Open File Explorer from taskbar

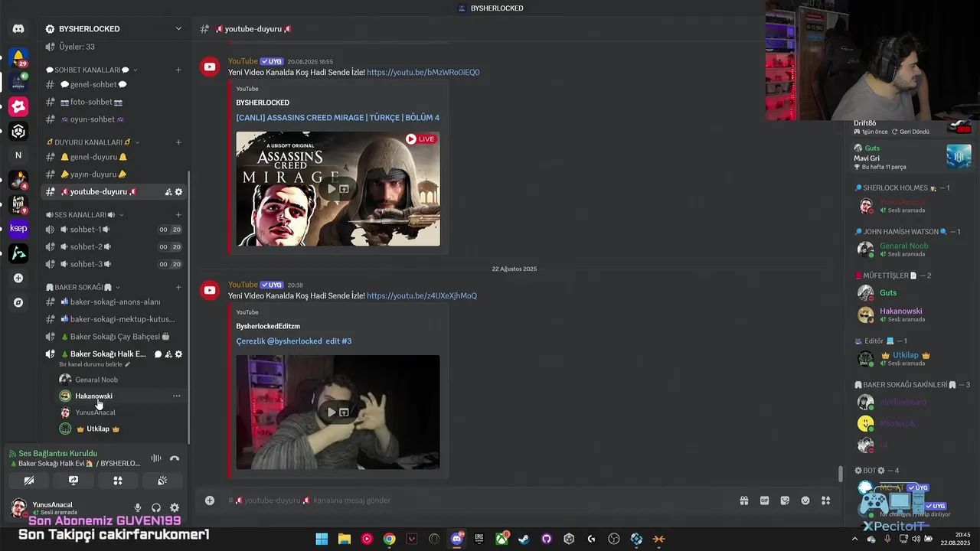pyautogui.click(x=345, y=539)
